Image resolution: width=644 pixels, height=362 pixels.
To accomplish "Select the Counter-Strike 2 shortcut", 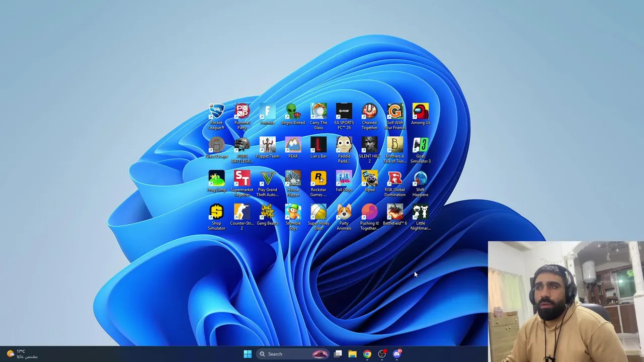I will 242,217.
